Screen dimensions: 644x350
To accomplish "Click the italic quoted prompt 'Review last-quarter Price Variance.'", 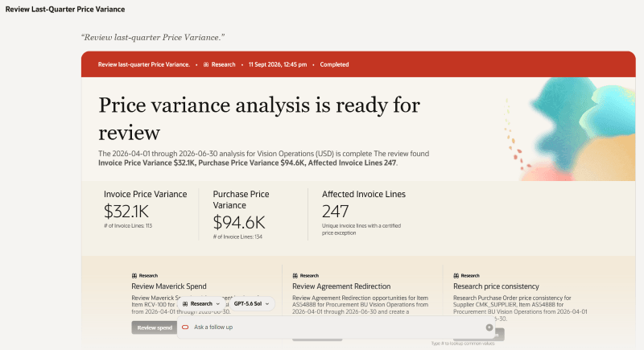I will point(153,37).
